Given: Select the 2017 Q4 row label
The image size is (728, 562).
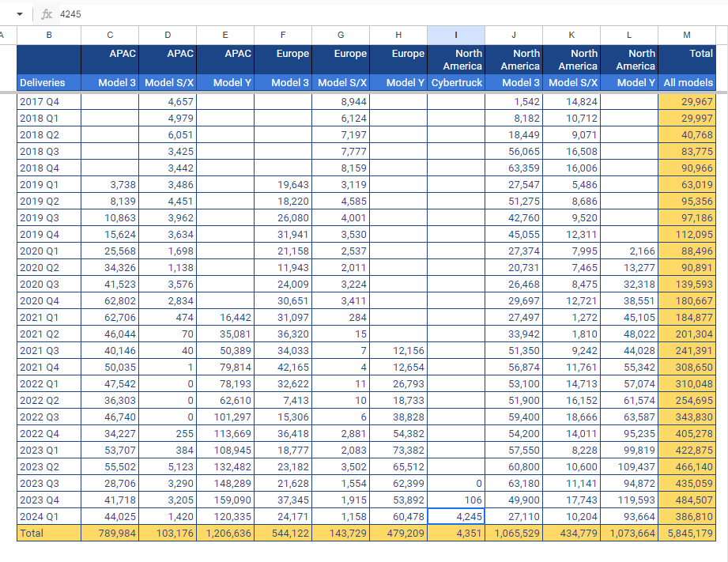Looking at the screenshot, I should 49,102.
